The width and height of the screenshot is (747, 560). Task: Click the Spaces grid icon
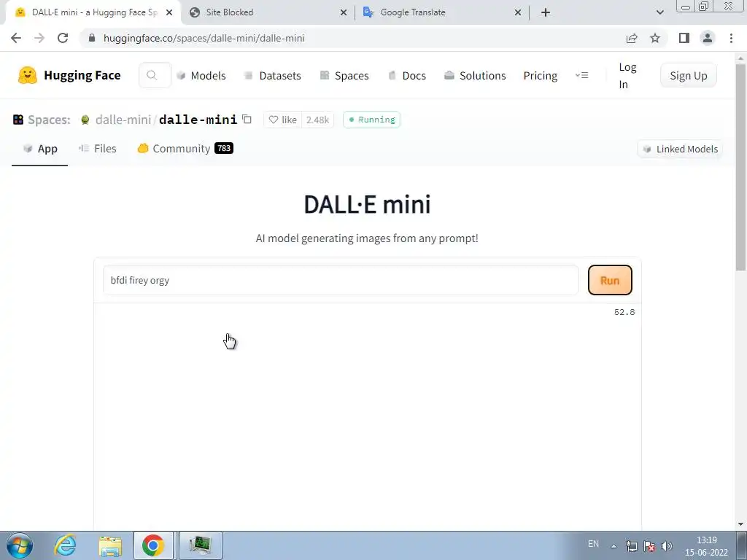[x=18, y=120]
